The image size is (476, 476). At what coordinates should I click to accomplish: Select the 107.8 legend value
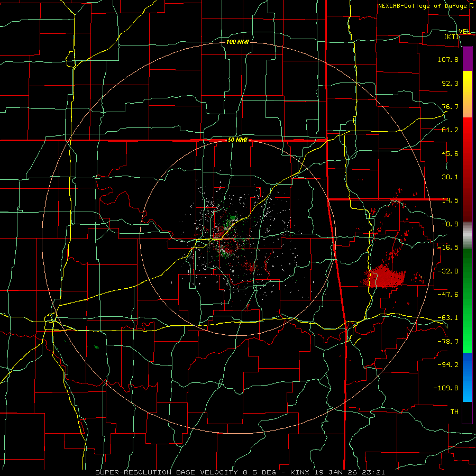(448, 59)
